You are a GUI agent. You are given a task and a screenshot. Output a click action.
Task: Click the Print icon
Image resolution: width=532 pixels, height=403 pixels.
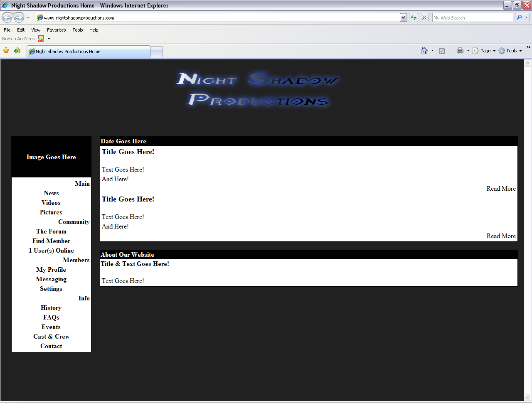460,51
